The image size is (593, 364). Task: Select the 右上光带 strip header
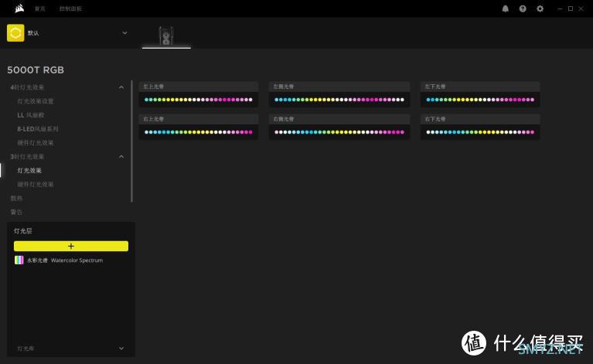coord(199,119)
